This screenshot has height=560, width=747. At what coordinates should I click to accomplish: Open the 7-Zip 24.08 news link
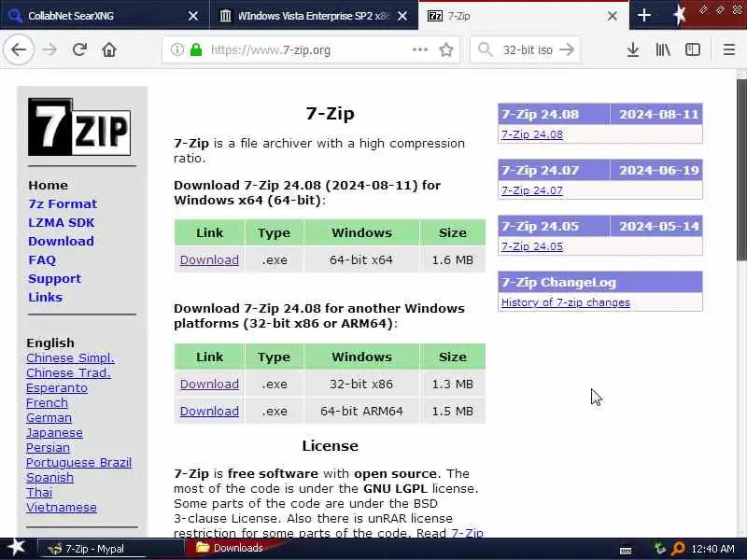tap(531, 134)
